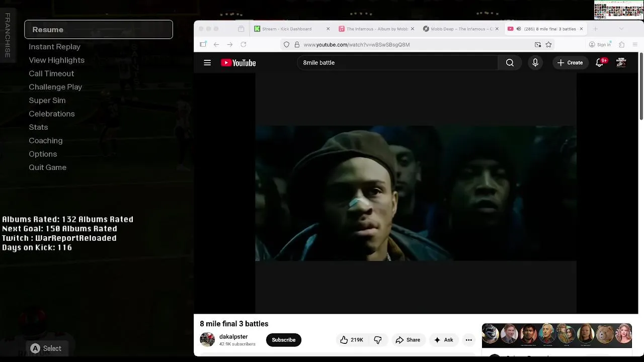Mute the 8 mile tab speaker icon
644x362 pixels.
tap(519, 29)
